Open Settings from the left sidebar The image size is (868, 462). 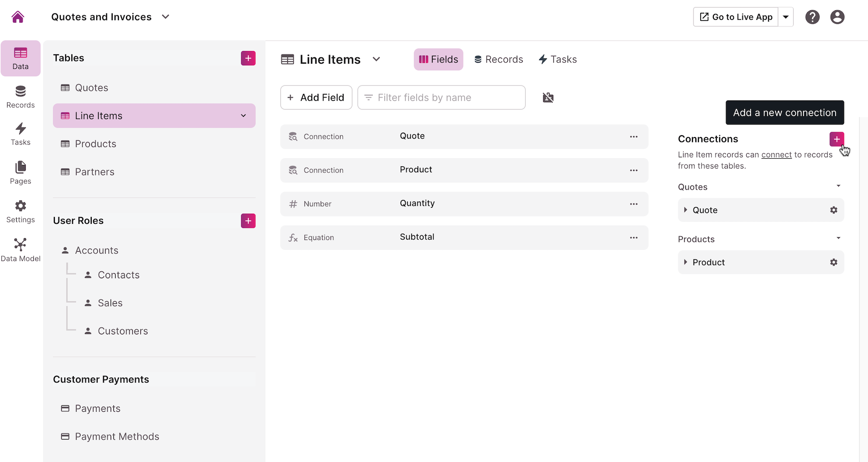(x=20, y=211)
